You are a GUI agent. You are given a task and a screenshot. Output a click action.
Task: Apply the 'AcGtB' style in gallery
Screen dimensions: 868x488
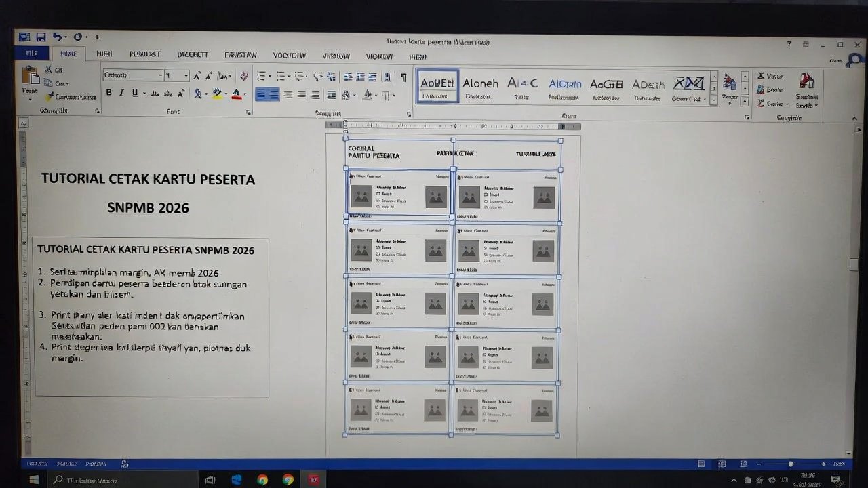[606, 87]
